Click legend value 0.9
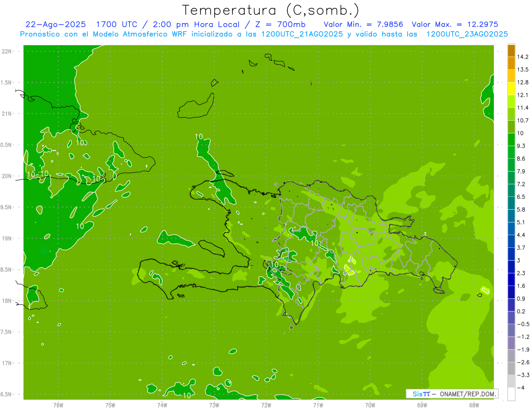 point(521,298)
